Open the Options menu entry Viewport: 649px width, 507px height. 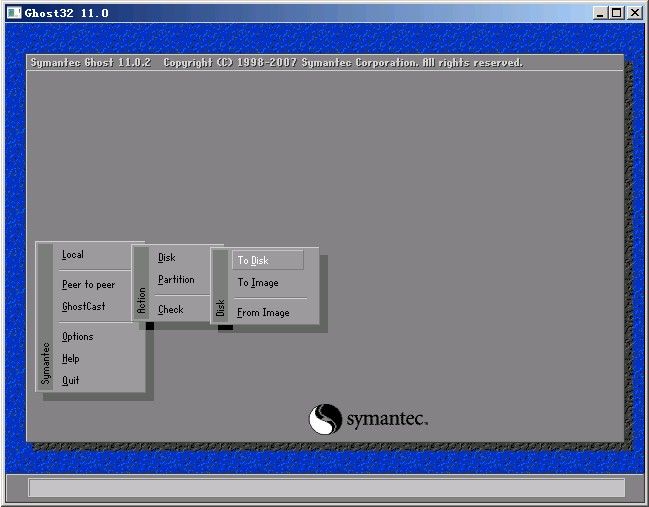coord(77,336)
